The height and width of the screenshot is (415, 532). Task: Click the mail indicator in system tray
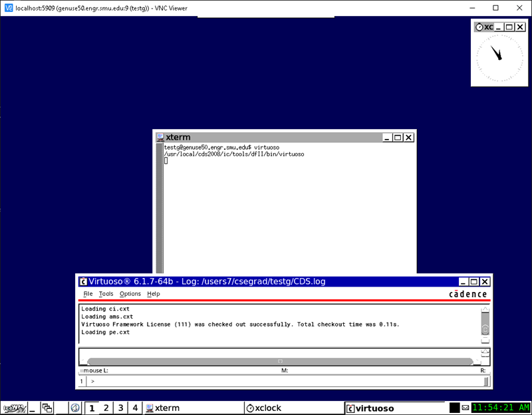[x=465, y=408]
